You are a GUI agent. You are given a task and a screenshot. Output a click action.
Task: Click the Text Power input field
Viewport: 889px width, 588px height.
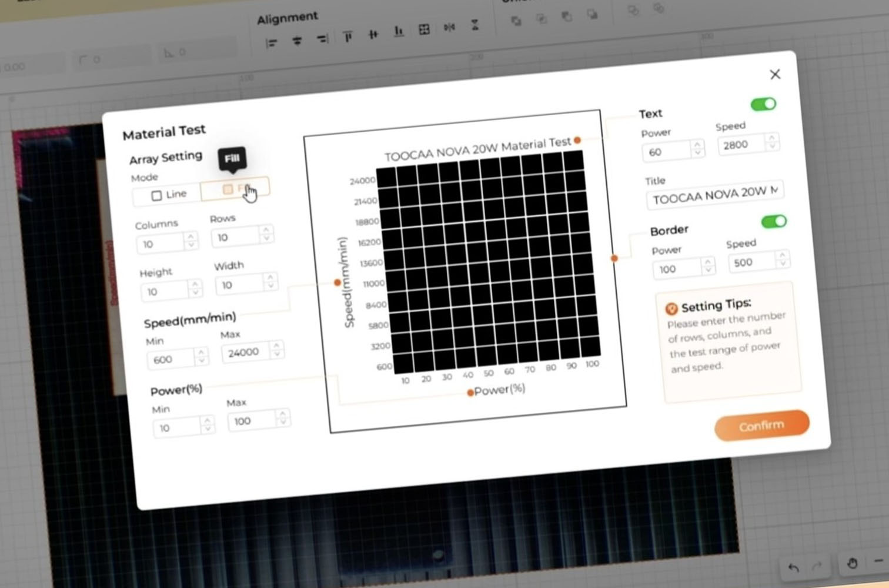click(x=666, y=152)
